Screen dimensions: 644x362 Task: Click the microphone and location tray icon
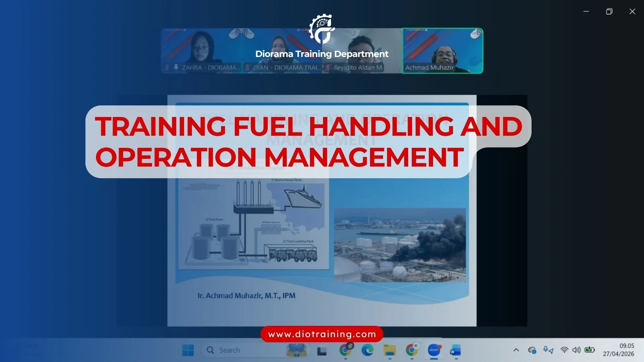[x=548, y=350]
